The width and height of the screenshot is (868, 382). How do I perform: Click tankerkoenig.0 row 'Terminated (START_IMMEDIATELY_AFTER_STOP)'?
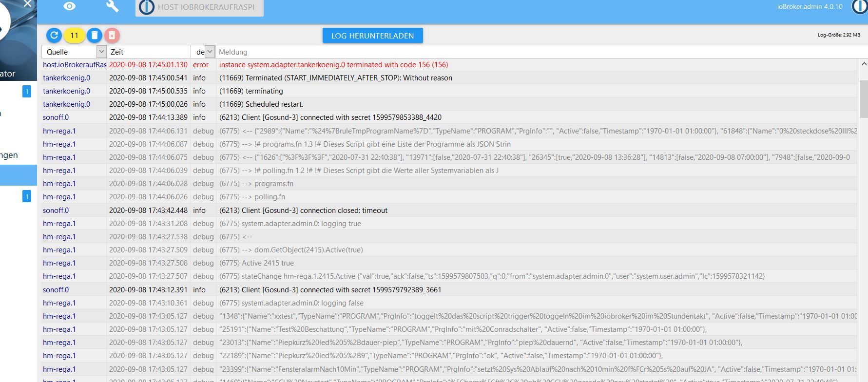[x=336, y=77]
